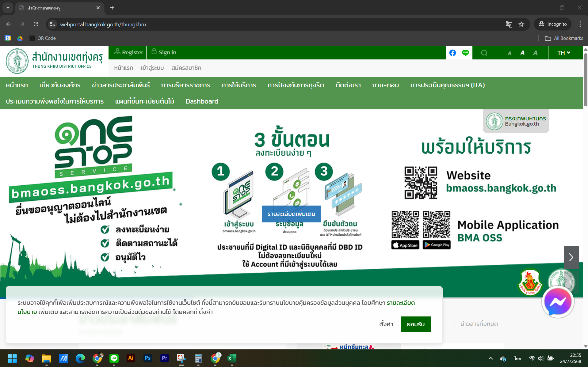588x367 pixels.
Task: Open the สมัครสมาชิก link
Action: (x=186, y=68)
